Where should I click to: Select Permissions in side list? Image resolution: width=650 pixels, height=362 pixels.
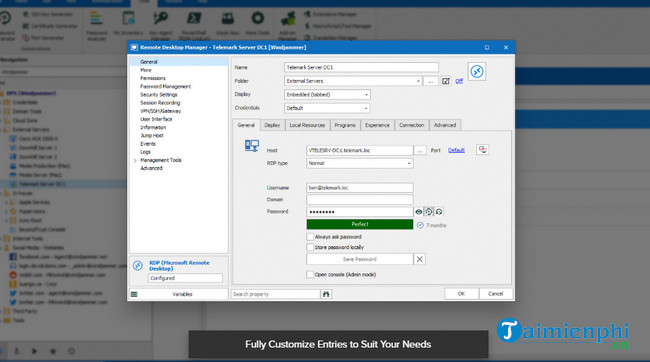click(153, 78)
